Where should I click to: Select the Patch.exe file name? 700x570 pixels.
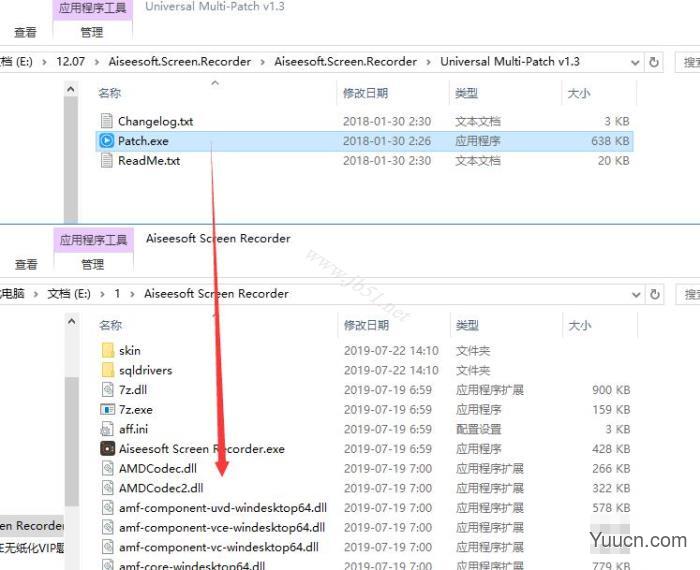[143, 141]
